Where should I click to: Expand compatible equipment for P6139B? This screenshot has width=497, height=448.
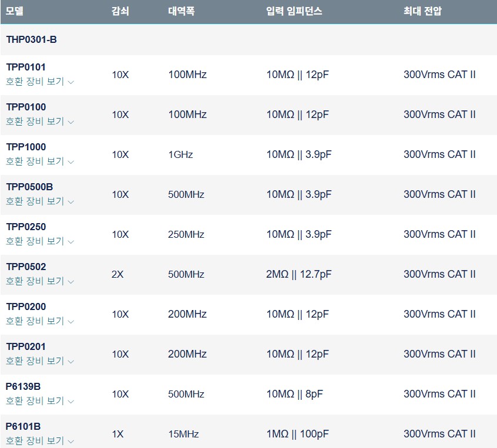[x=40, y=401]
